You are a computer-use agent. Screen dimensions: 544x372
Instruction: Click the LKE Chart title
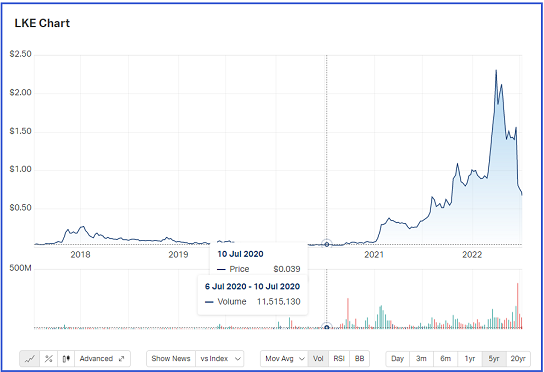42,23
